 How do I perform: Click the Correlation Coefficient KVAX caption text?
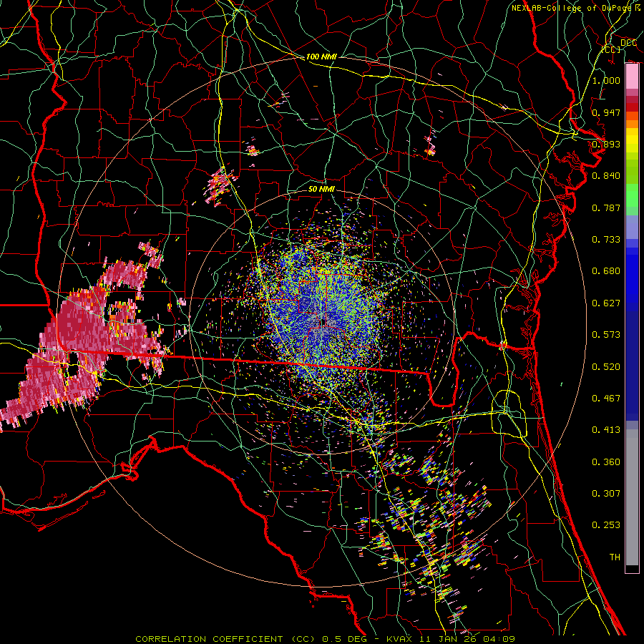point(325,639)
